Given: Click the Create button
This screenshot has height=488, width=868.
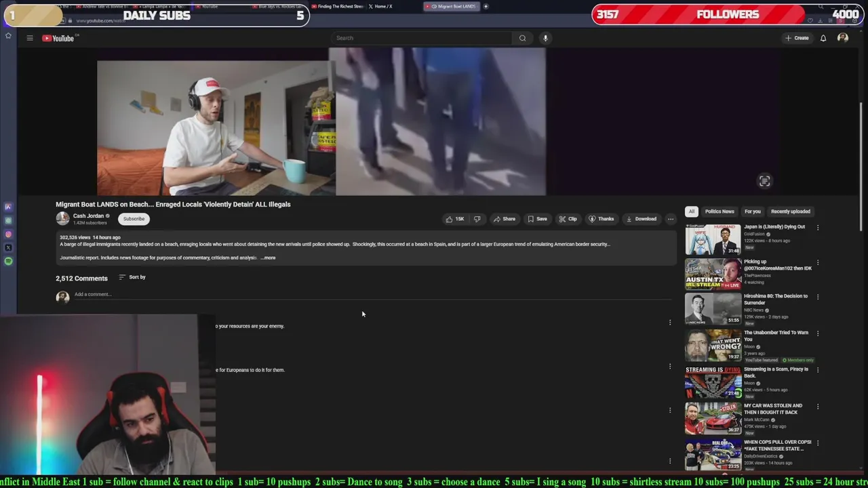Looking at the screenshot, I should coord(797,38).
